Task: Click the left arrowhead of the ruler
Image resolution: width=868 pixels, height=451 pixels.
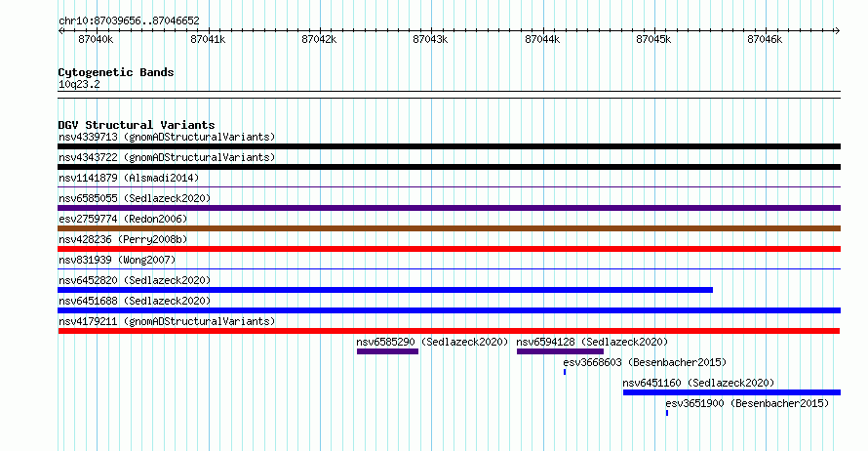Action: pyautogui.click(x=60, y=31)
